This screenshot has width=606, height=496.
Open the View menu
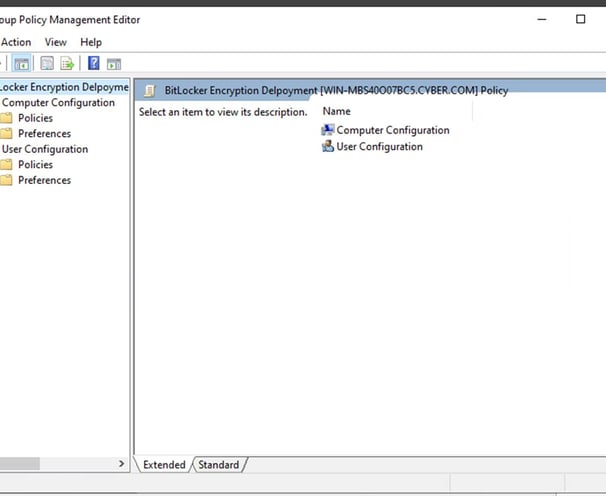[56, 42]
